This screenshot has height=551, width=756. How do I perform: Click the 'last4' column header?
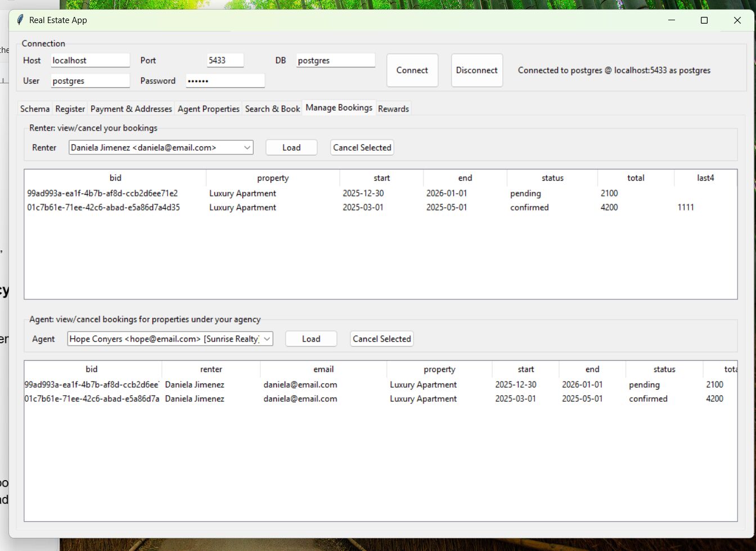pos(705,178)
